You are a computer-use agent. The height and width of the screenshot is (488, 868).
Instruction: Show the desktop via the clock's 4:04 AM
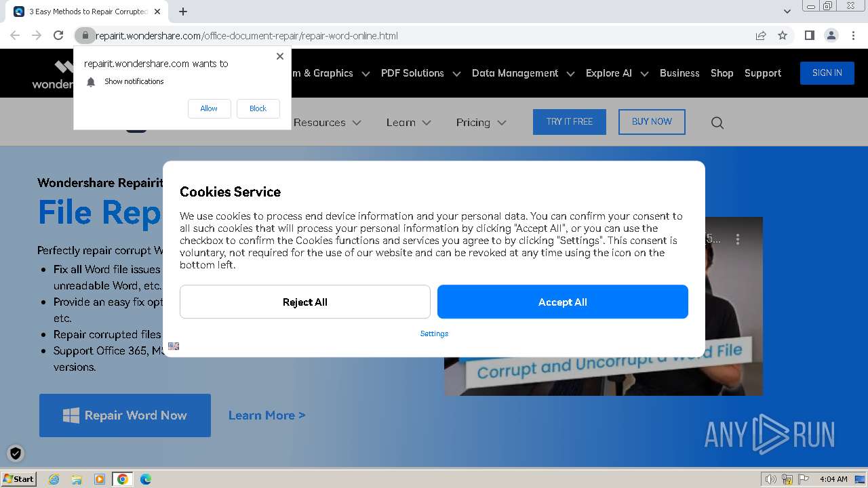click(833, 479)
